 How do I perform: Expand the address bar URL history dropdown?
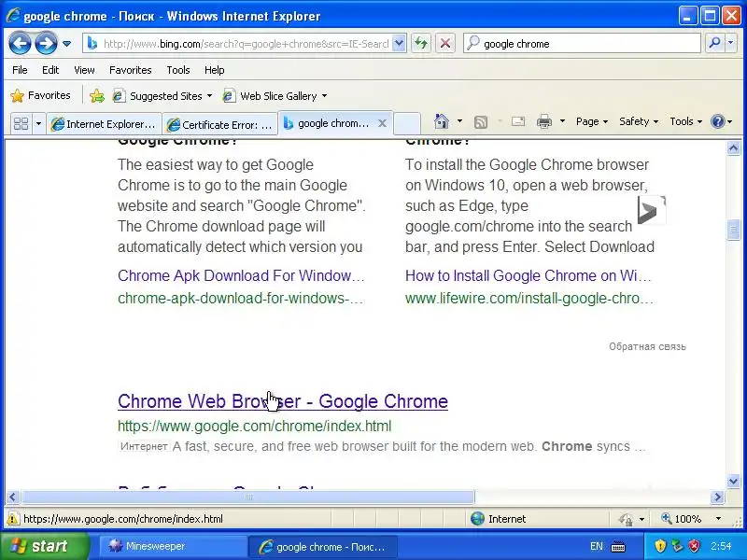[400, 44]
